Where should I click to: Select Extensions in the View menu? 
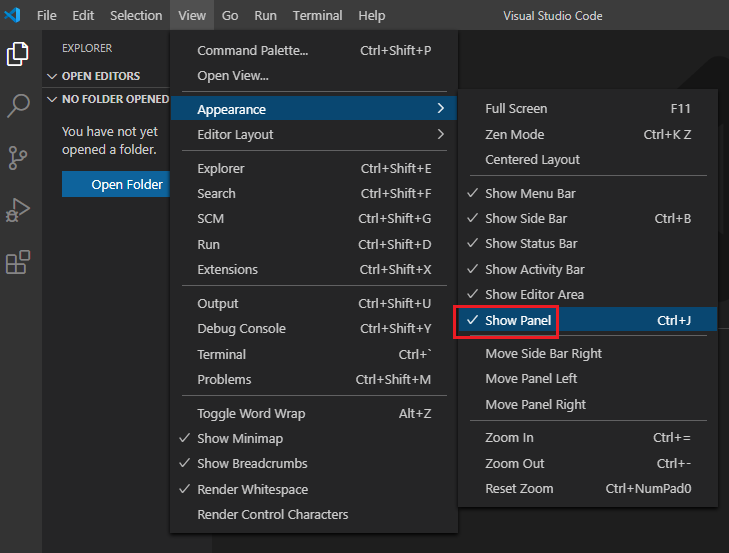coord(314,269)
